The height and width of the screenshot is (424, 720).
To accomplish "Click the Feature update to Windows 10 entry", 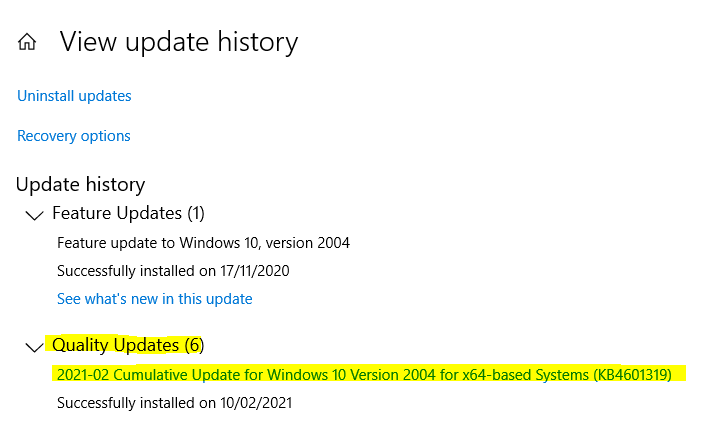I will [203, 243].
